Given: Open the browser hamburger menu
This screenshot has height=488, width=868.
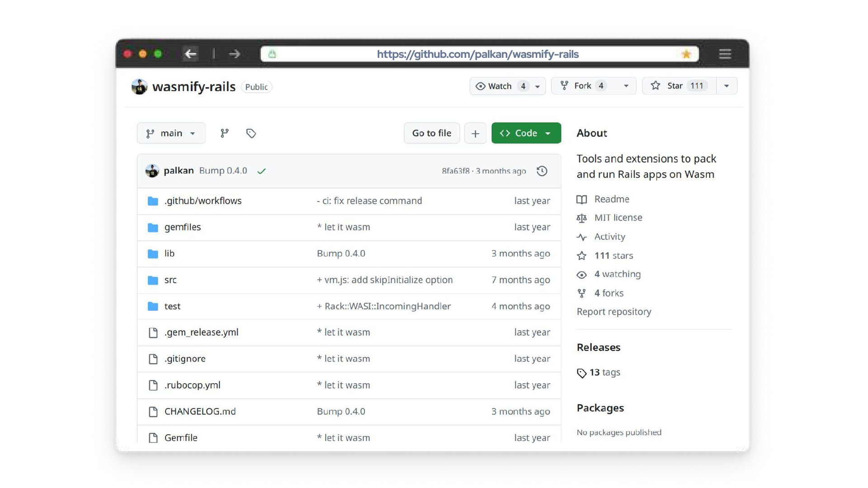Looking at the screenshot, I should [725, 54].
